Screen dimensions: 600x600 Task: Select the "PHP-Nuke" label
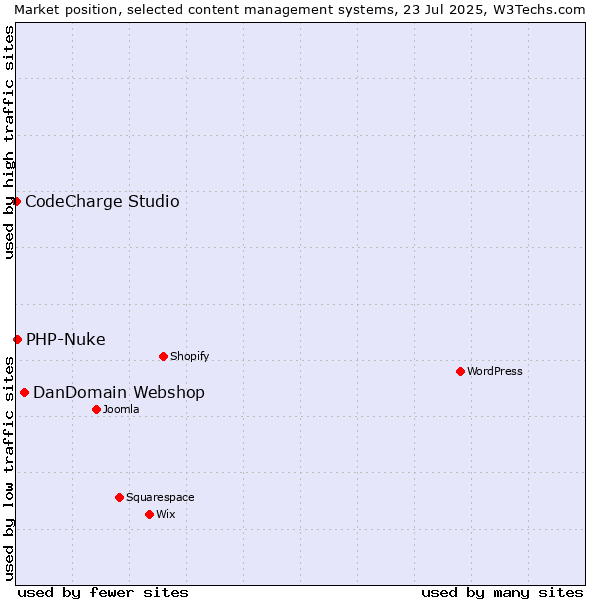tap(66, 339)
